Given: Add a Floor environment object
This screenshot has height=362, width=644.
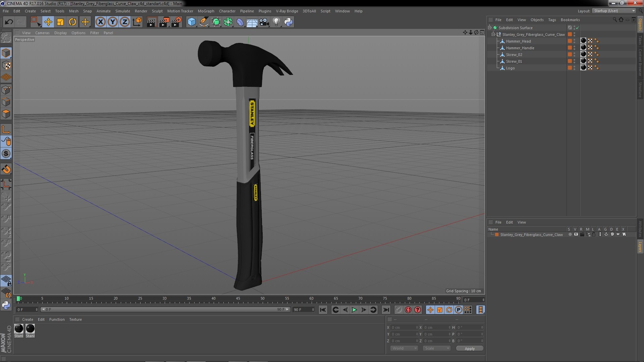Looking at the screenshot, I should click(x=252, y=22).
